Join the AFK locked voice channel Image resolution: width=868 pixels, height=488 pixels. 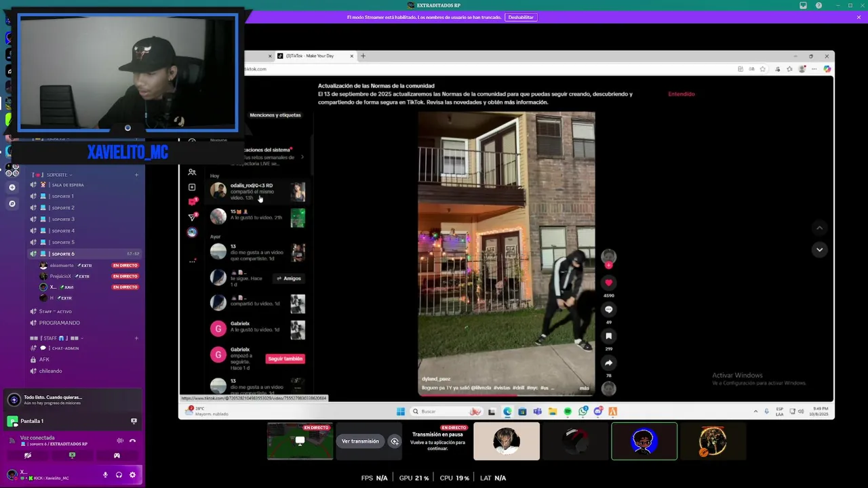85,360
